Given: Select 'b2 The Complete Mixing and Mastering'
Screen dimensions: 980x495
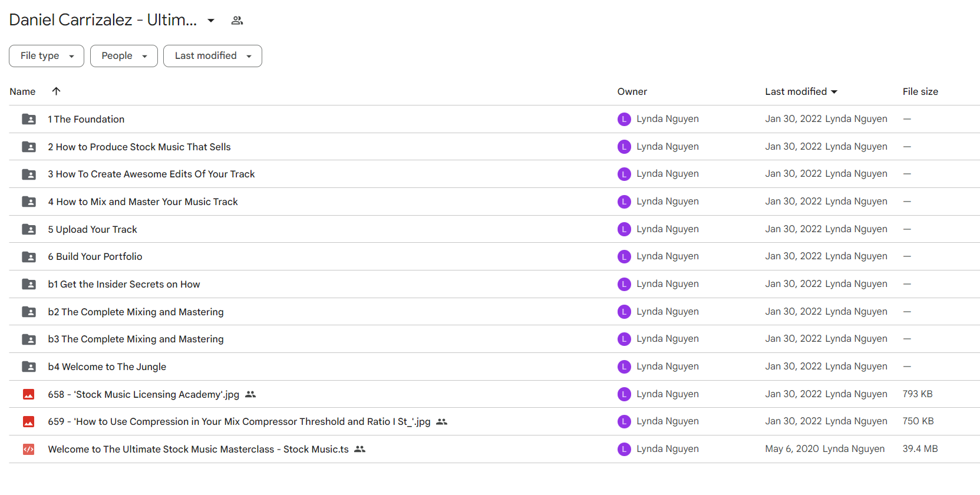Looking at the screenshot, I should [136, 312].
